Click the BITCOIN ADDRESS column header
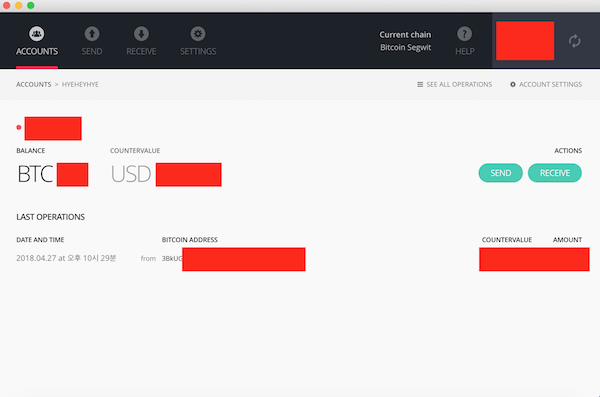 coord(189,240)
